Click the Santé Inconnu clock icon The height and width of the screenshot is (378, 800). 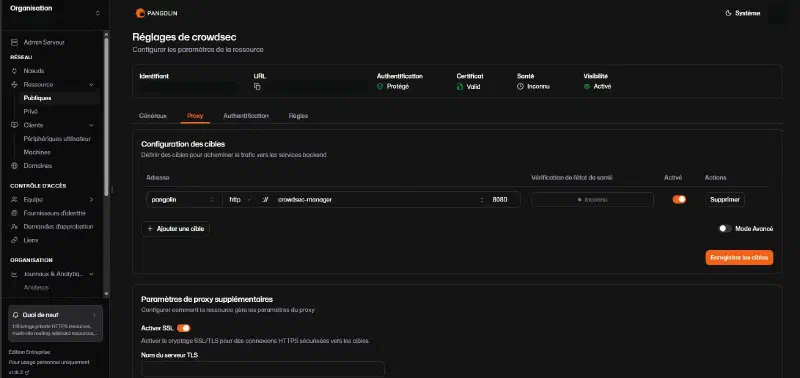coord(520,87)
